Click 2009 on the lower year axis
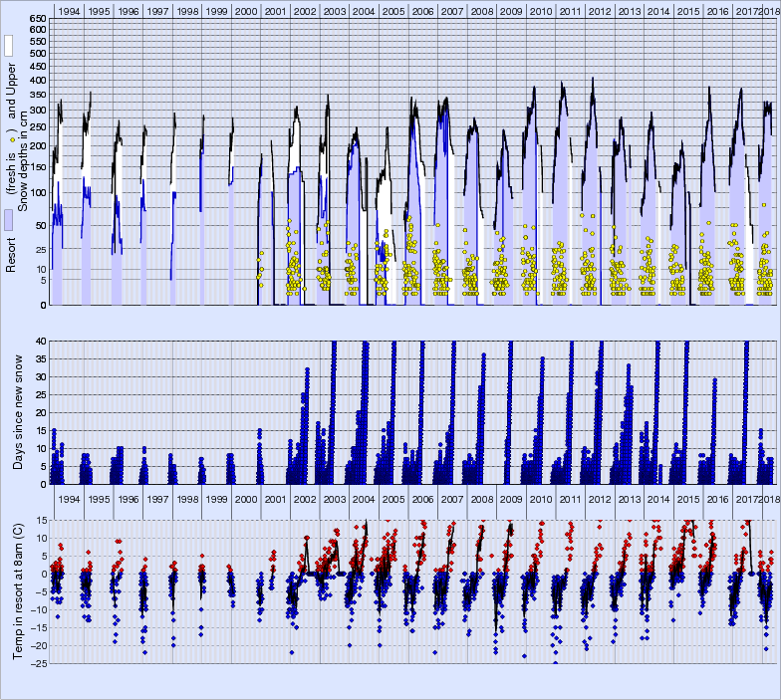This screenshot has height=700, width=781. click(x=511, y=499)
